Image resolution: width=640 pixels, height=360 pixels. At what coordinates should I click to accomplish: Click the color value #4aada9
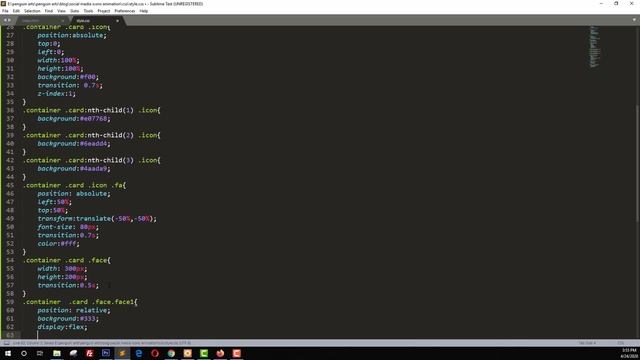93,169
